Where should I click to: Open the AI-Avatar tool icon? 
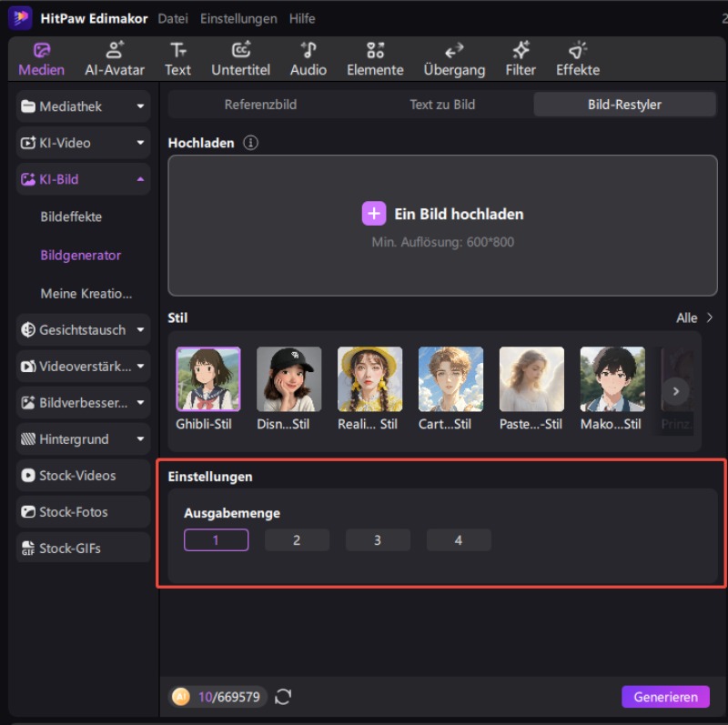[116, 52]
